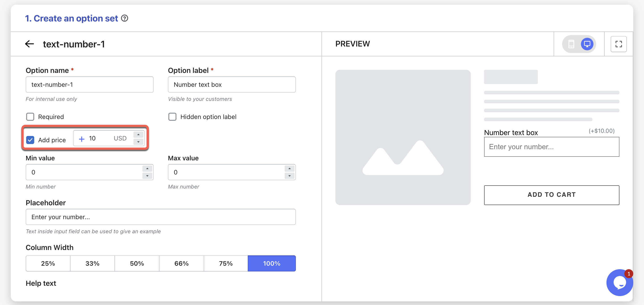Viewport: 644px width, 305px height.
Task: Choose the 75% column width button
Action: pyautogui.click(x=225, y=263)
